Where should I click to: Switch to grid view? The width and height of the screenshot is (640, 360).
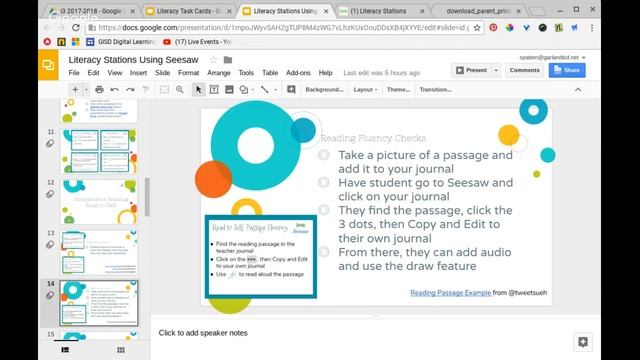[x=121, y=350]
